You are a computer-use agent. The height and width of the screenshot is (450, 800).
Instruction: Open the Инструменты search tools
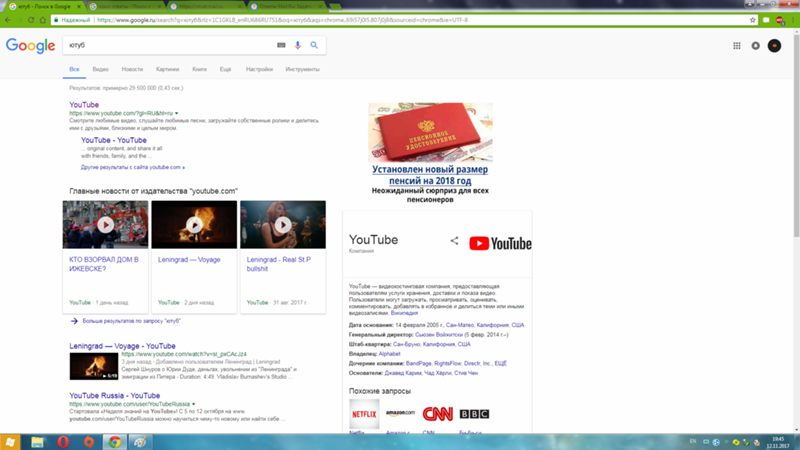(x=303, y=69)
